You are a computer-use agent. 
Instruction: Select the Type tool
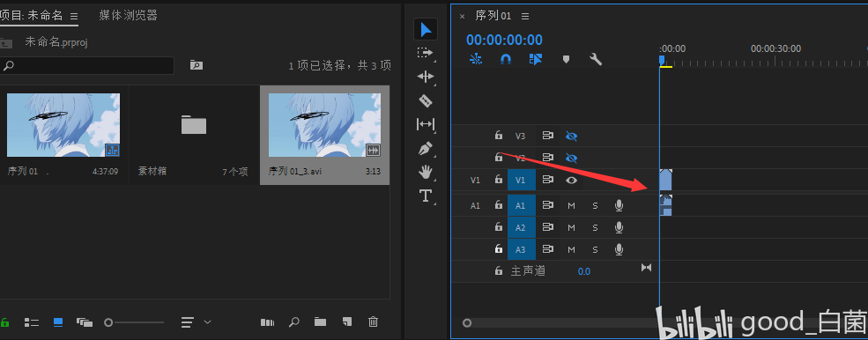pyautogui.click(x=425, y=196)
